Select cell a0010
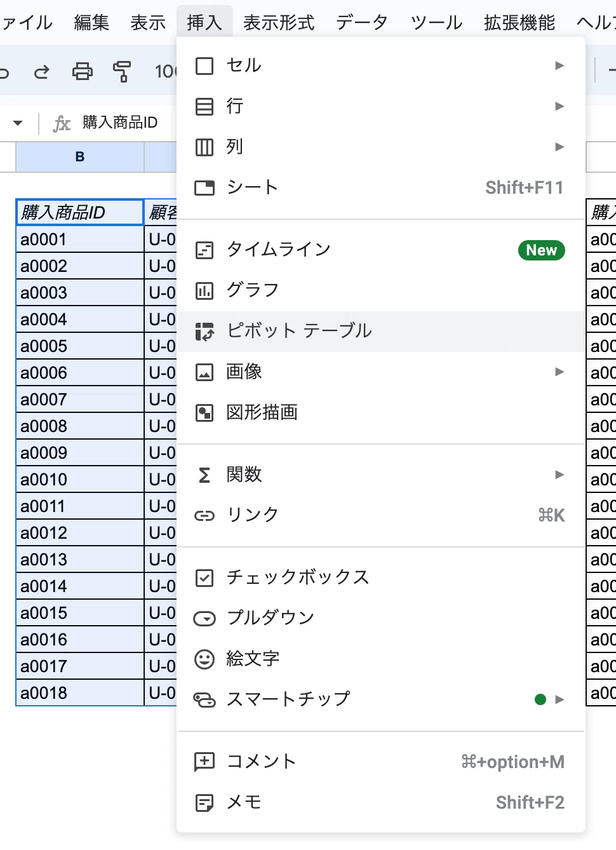This screenshot has height=850, width=616. coord(80,480)
